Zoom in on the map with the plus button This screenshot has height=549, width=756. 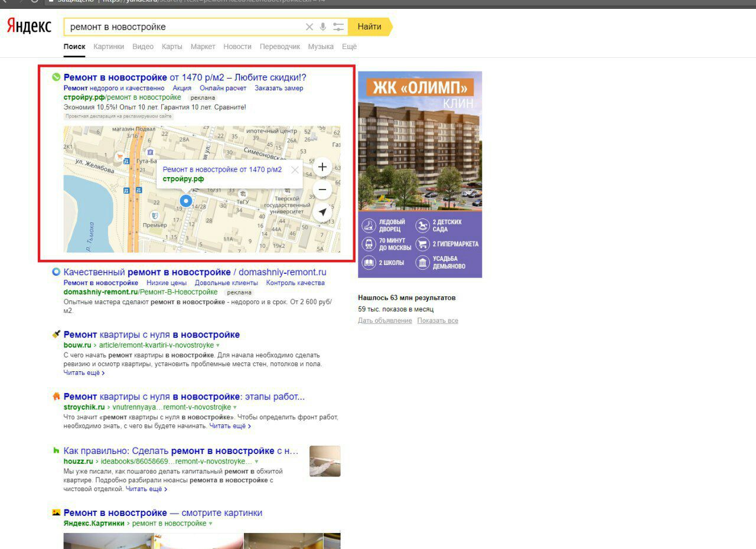point(322,167)
